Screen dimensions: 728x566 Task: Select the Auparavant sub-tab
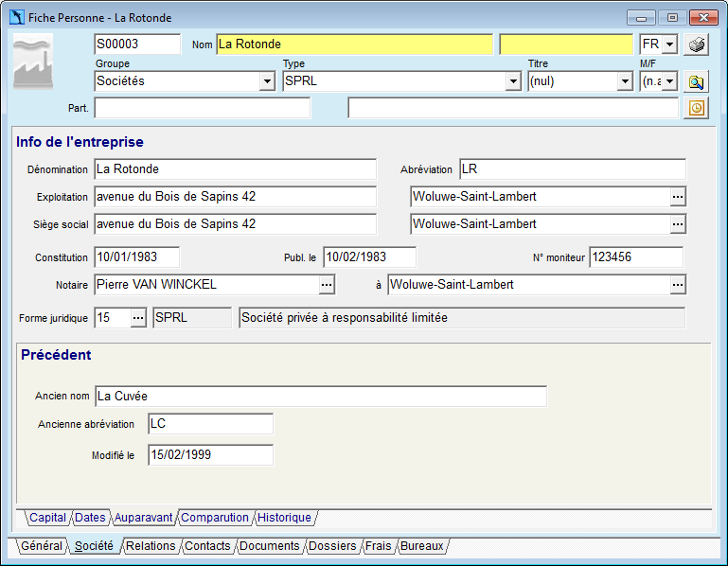[x=144, y=517]
